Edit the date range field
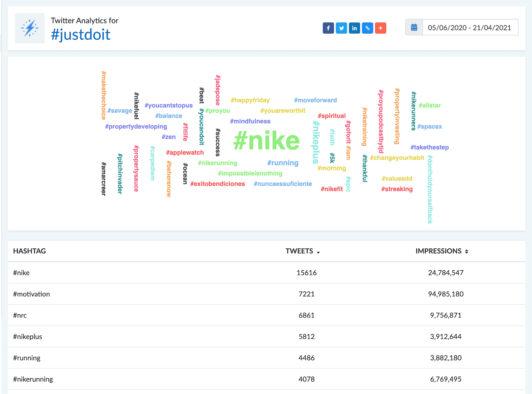532x394 pixels. coord(470,27)
